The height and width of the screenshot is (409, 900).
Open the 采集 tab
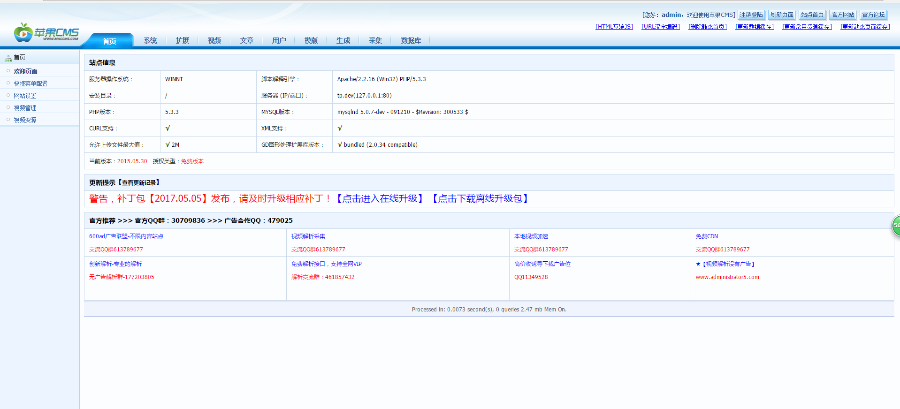[375, 41]
